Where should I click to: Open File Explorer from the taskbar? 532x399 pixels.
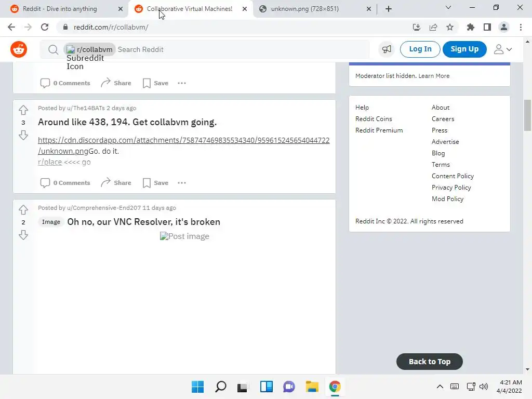(x=312, y=387)
